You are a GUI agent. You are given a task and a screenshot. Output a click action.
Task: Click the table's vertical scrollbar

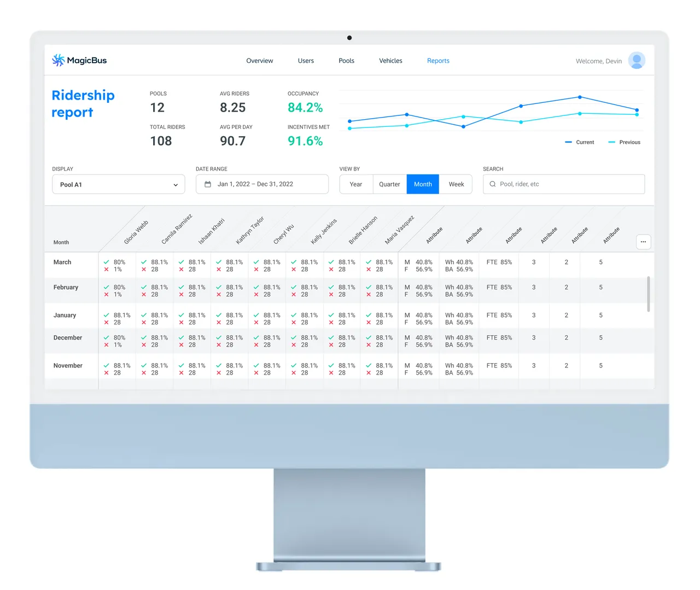(649, 294)
